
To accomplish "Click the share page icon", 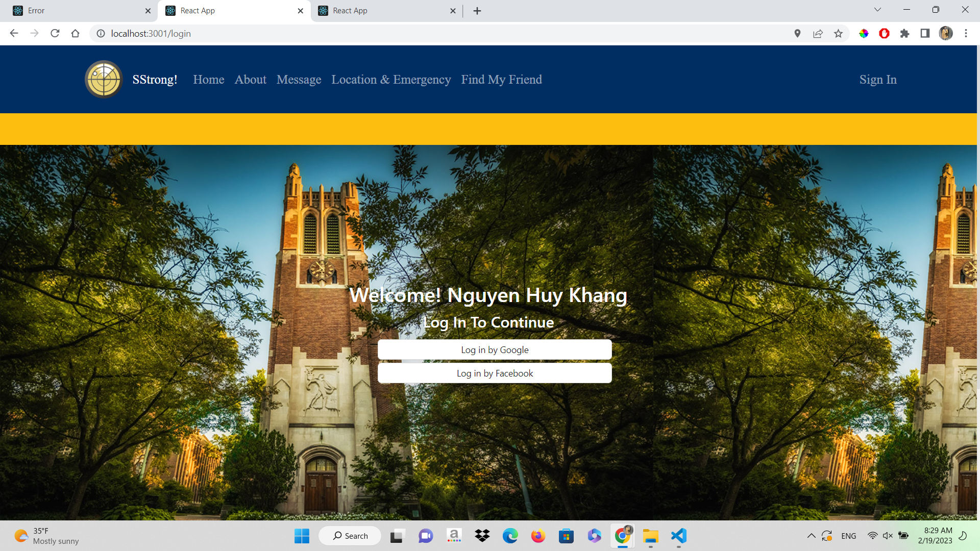I will tap(818, 34).
